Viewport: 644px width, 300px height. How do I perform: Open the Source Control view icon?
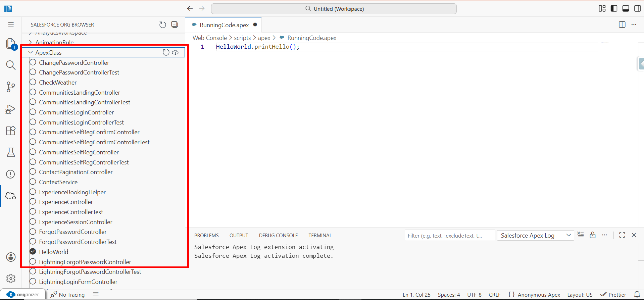pyautogui.click(x=11, y=87)
